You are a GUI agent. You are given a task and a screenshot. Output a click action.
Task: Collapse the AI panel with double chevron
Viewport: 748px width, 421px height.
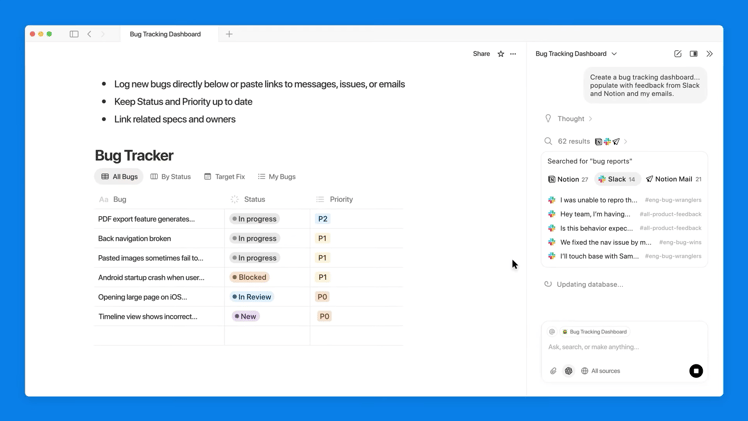tap(709, 54)
